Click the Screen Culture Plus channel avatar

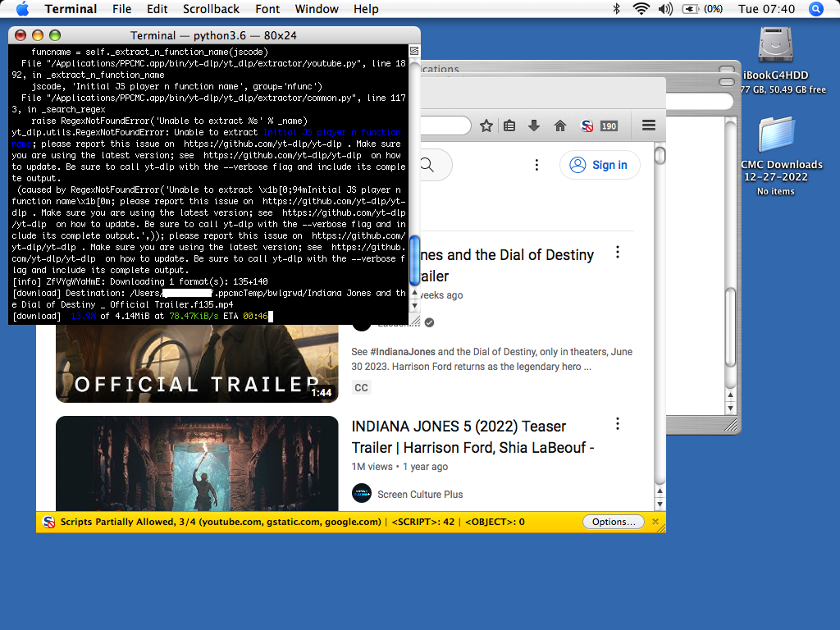(x=362, y=493)
